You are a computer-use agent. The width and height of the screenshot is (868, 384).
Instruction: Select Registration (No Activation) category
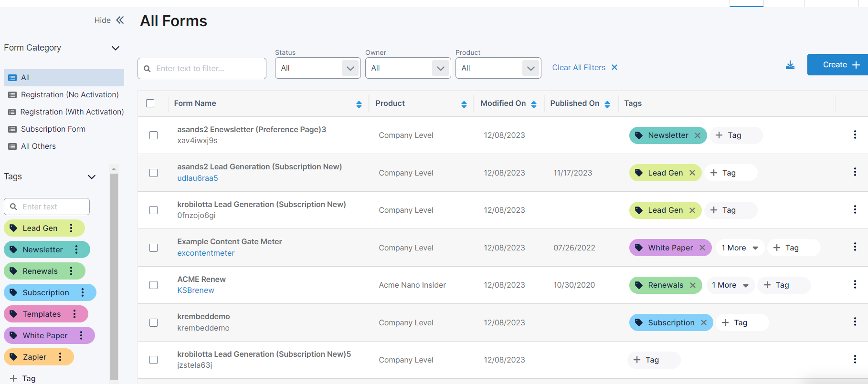[70, 94]
